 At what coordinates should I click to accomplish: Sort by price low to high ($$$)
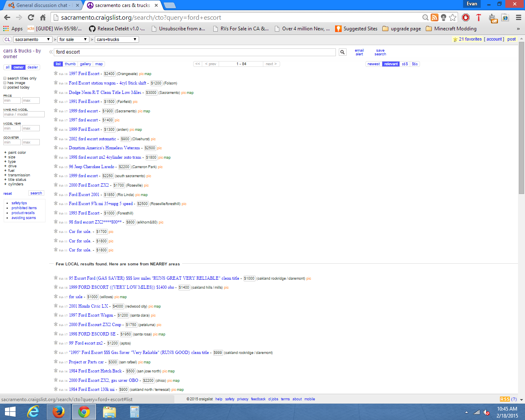point(405,64)
